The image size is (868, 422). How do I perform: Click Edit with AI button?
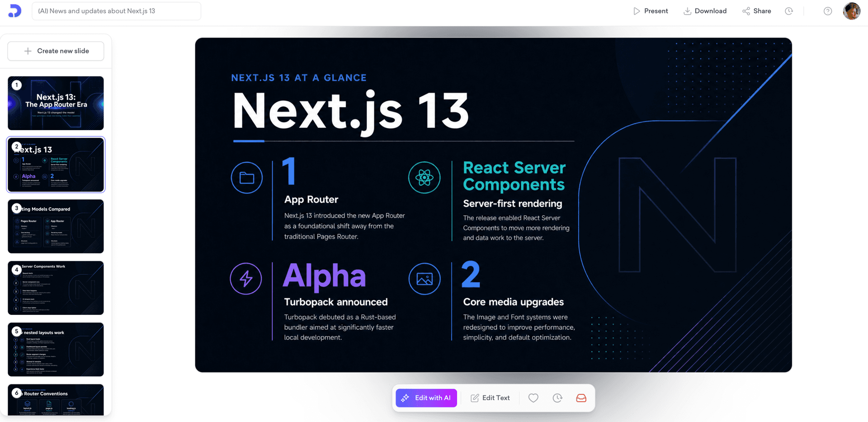pos(426,398)
